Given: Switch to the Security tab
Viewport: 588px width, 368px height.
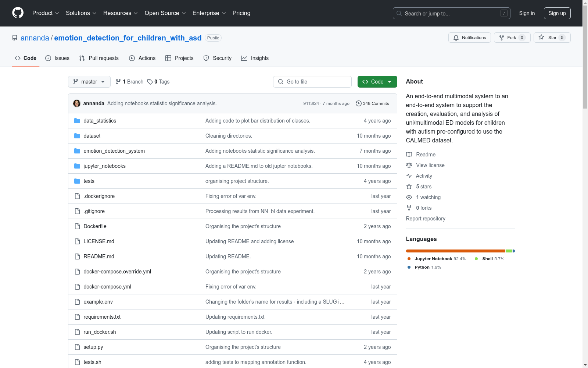Looking at the screenshot, I should (218, 58).
